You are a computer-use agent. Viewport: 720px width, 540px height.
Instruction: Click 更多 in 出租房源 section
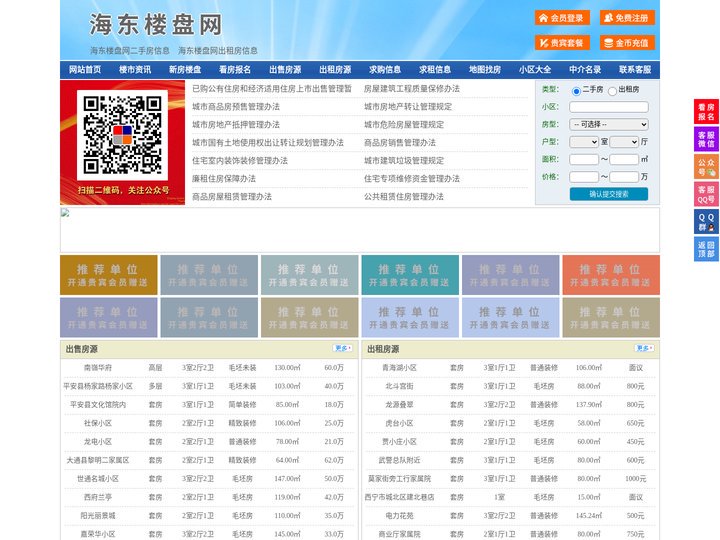(644, 349)
